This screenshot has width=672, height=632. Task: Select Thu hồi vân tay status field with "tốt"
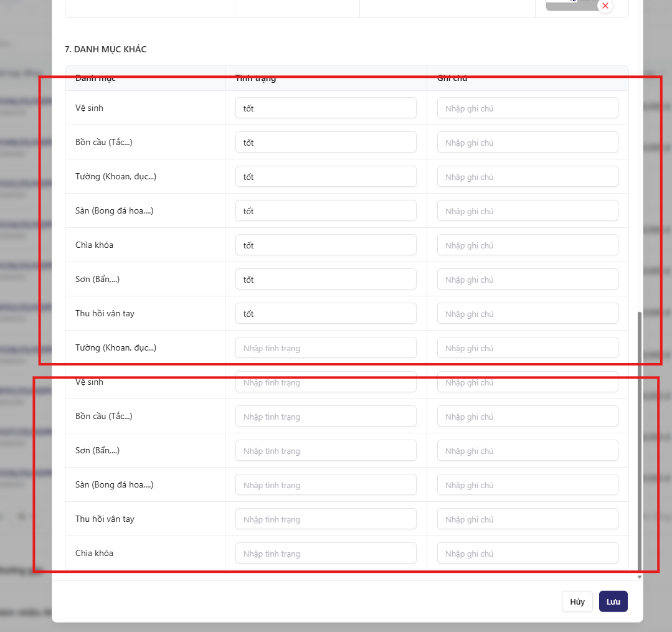click(x=326, y=314)
